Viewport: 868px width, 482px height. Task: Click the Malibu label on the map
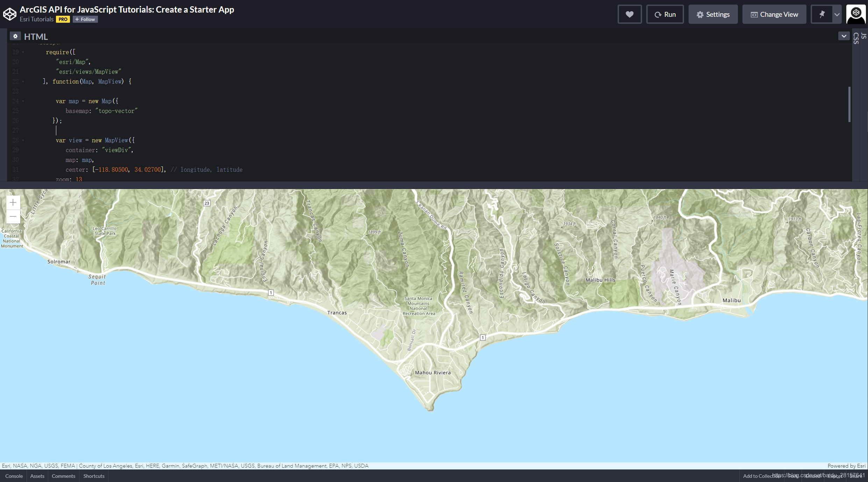point(732,300)
